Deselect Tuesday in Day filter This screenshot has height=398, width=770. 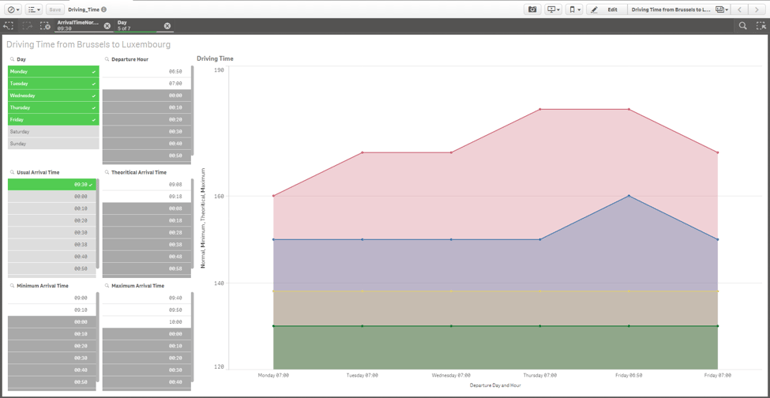pyautogui.click(x=54, y=84)
